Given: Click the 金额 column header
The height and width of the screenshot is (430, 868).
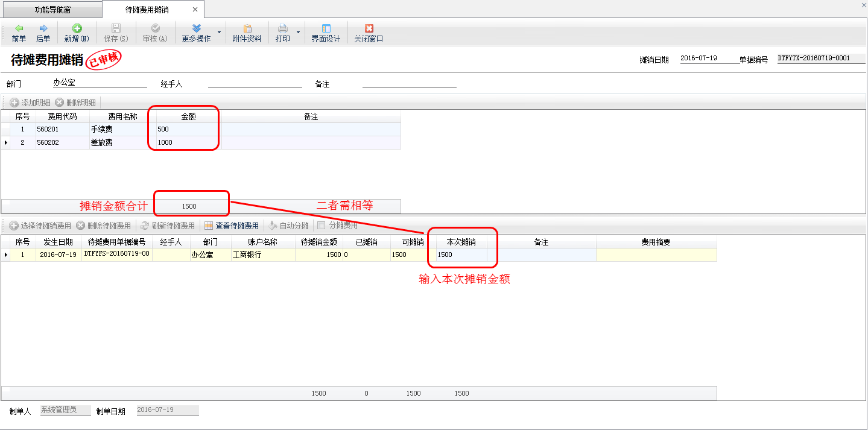Looking at the screenshot, I should click(x=188, y=116).
